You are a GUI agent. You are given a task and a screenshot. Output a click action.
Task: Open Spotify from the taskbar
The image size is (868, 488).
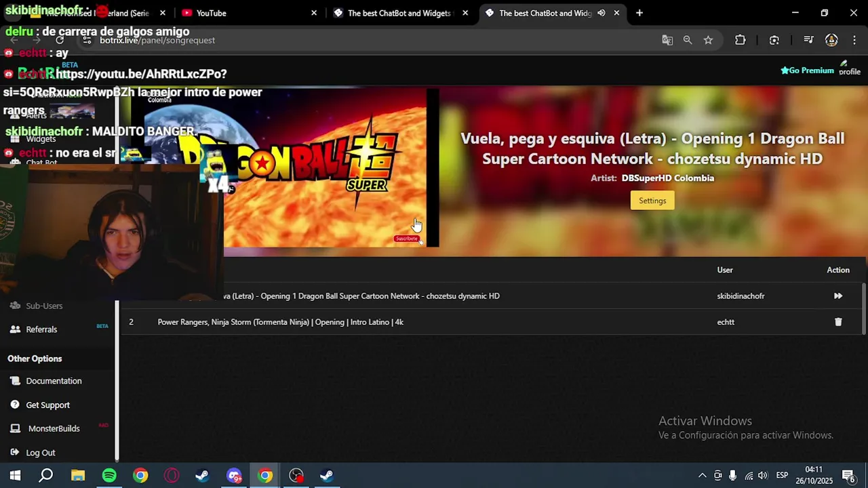pos(109,476)
